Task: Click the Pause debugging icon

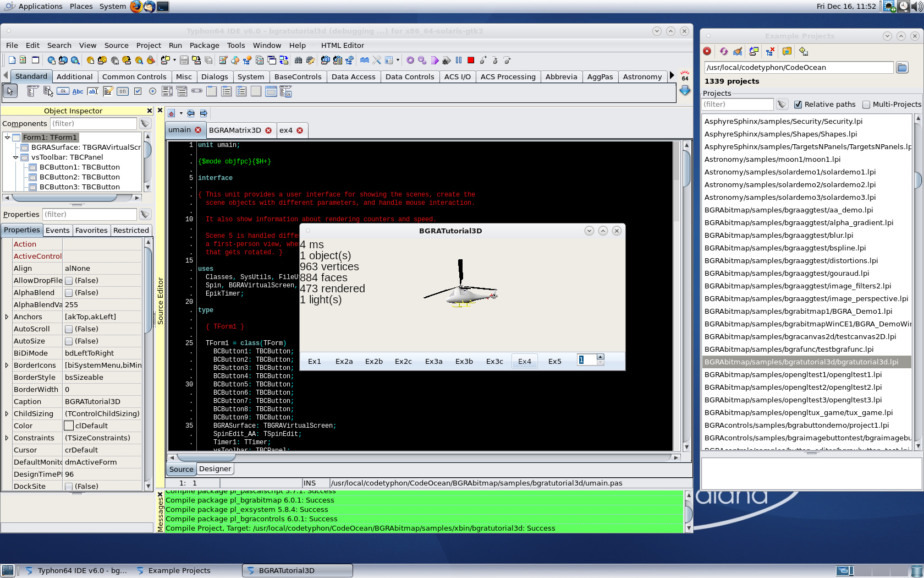Action: [459, 60]
